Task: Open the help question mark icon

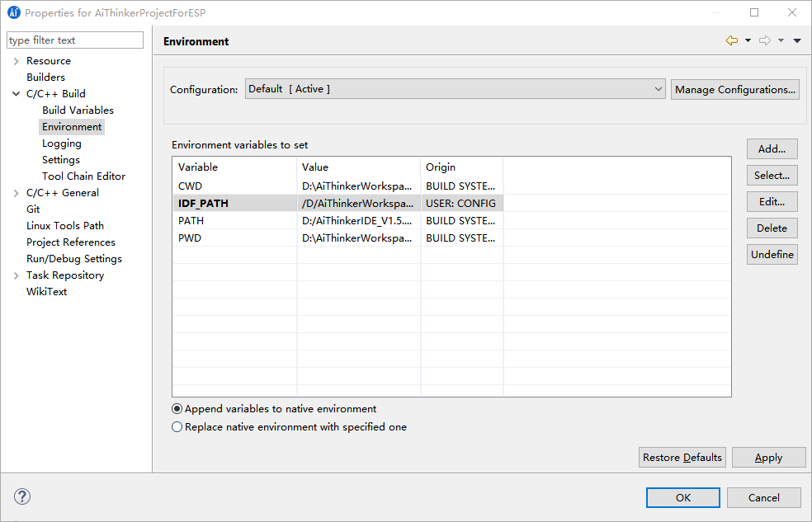Action: tap(22, 496)
